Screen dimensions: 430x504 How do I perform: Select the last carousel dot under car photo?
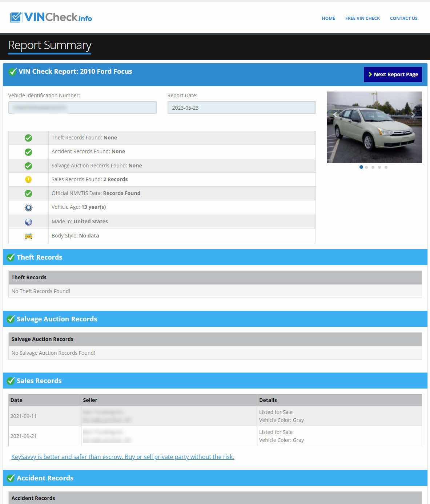386,167
